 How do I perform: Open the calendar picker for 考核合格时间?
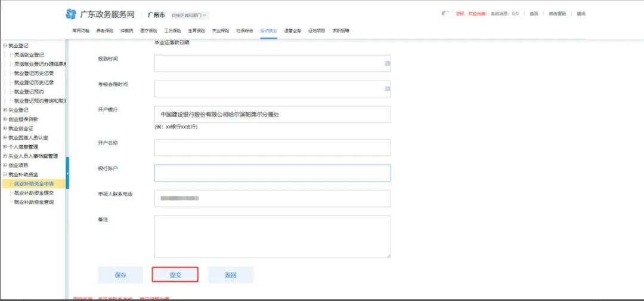click(387, 88)
